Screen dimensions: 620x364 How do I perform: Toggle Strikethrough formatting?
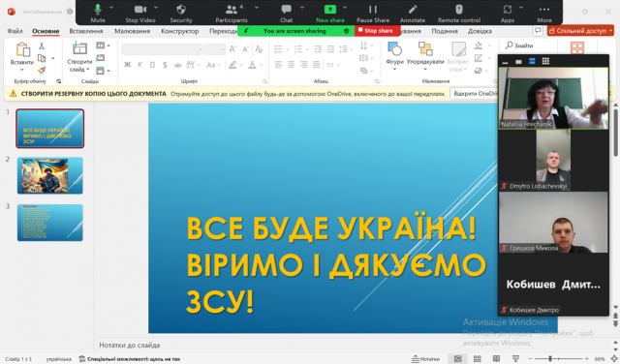point(177,65)
